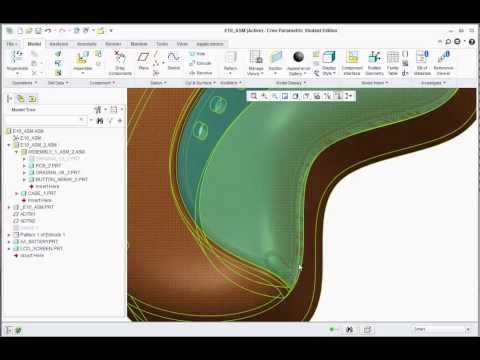This screenshot has height=360, width=480.
Task: Click Publish Geometry icon
Action: (374, 57)
